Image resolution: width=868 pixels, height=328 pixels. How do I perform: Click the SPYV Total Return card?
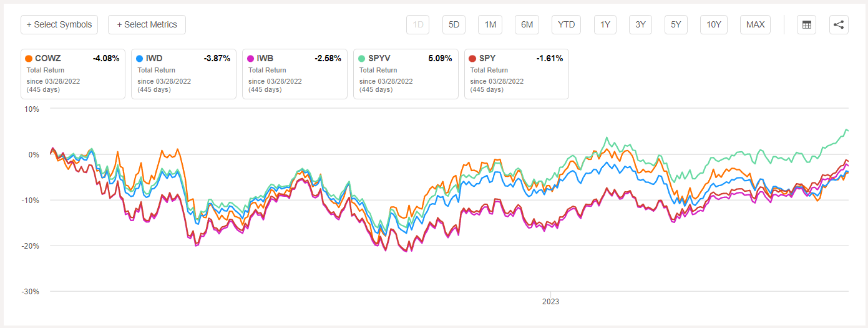click(406, 74)
